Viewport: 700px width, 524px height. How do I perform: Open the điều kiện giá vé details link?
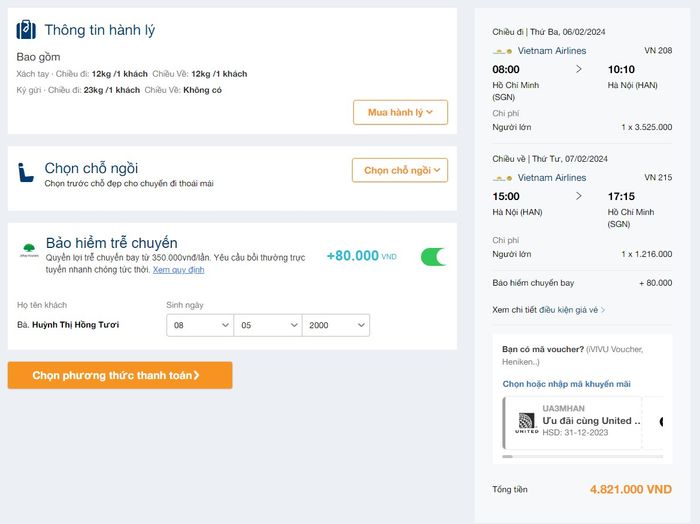(568, 310)
